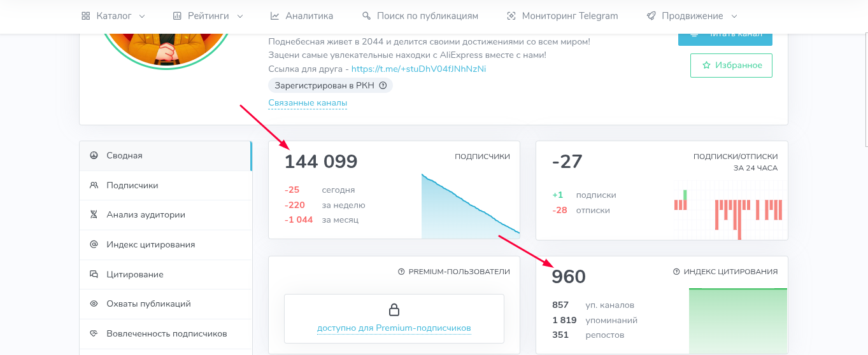Click the -25 сегодня value
The image size is (868, 355).
pos(292,190)
